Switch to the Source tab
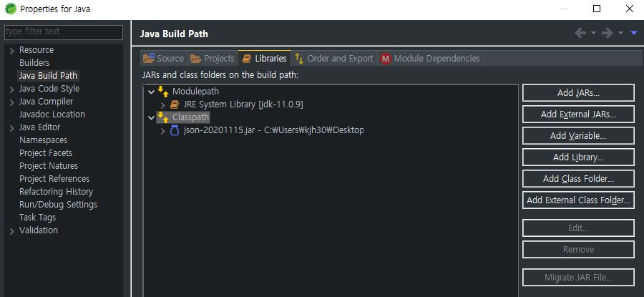 163,59
